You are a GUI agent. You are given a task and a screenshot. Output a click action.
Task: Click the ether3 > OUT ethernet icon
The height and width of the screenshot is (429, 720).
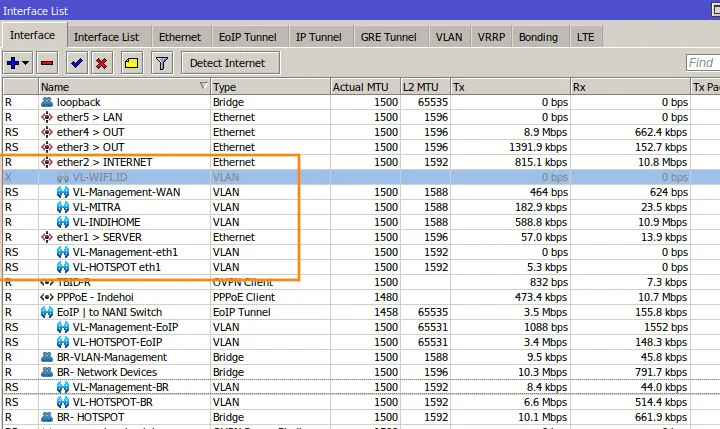tap(47, 147)
